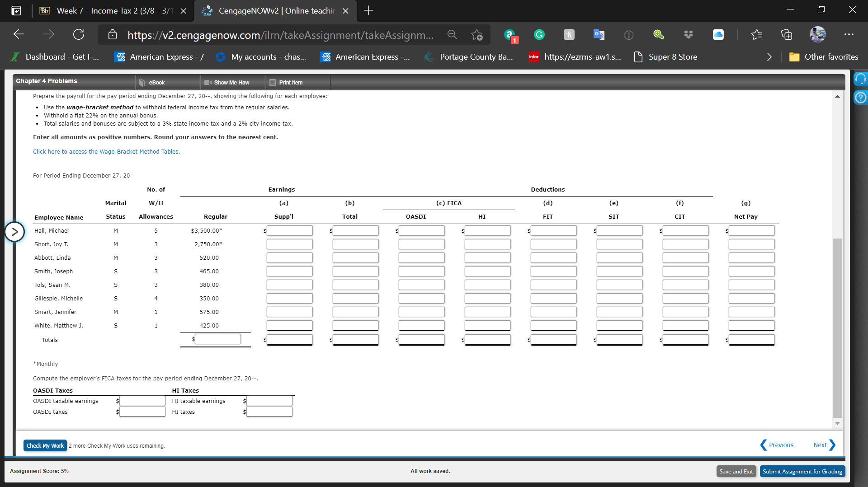Submit Assignment for Grading
The image size is (868, 487).
coord(802,471)
